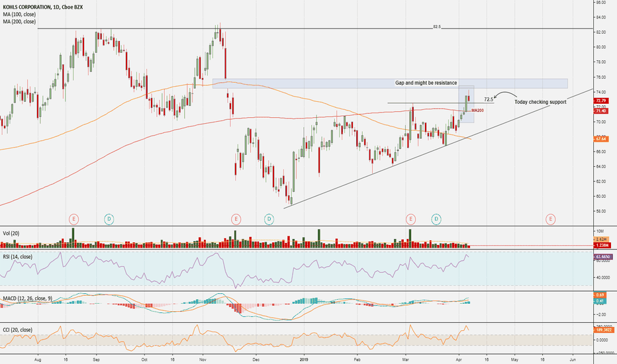
Task: Click the 'Today checking support' annotation text
Action: tap(541, 102)
